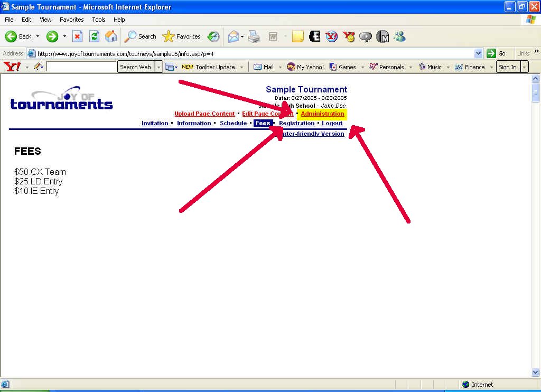
Task: Expand the Search Web dropdown arrow
Action: (158, 67)
